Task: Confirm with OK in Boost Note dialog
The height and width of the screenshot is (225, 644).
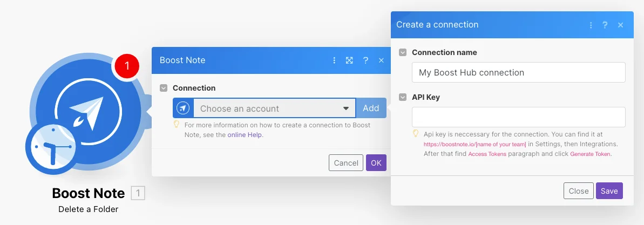Action: tap(376, 162)
